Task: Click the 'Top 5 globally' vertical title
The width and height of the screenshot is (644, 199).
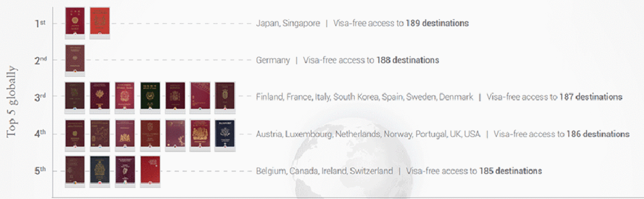Action: point(12,101)
